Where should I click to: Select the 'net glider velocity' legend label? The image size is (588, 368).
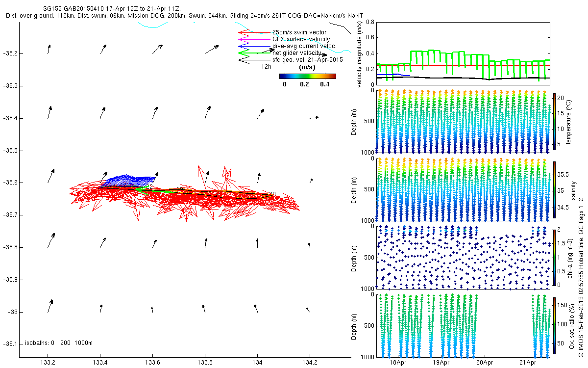(297, 53)
